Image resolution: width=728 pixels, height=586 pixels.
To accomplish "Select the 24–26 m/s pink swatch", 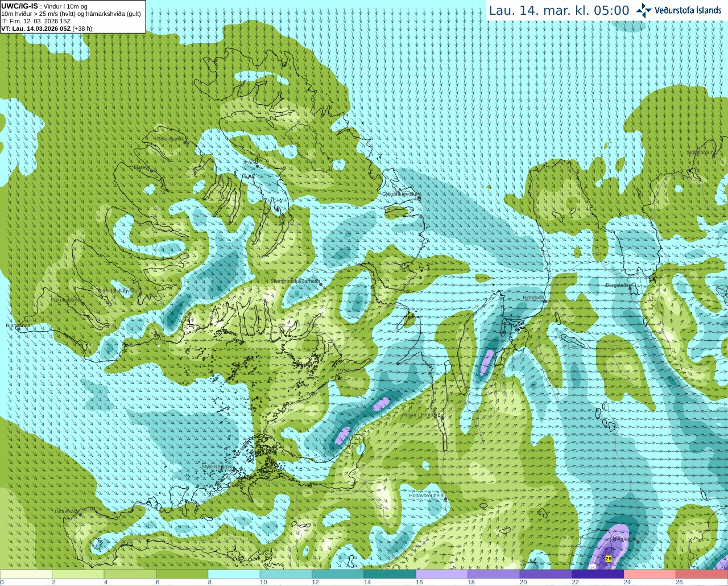I will coord(650,573).
